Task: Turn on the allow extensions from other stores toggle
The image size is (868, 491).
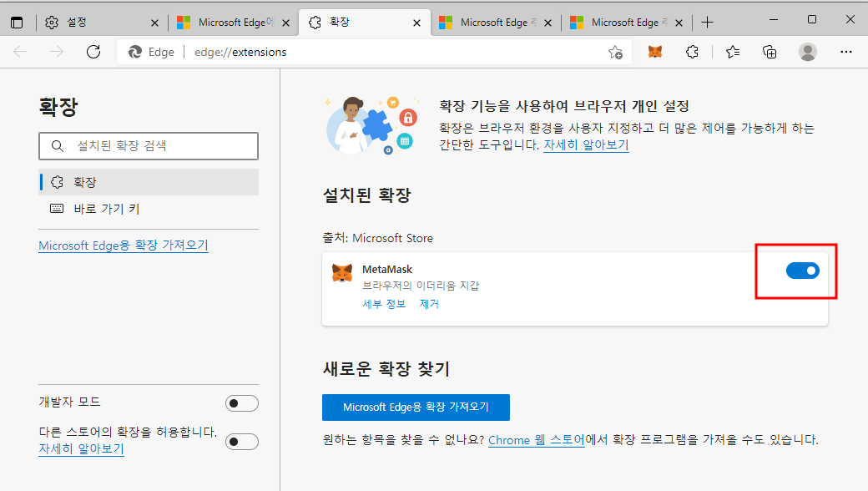Action: coord(241,441)
